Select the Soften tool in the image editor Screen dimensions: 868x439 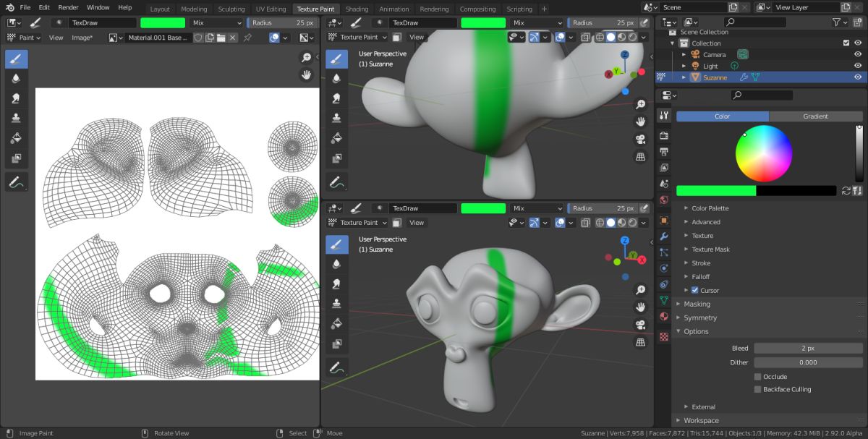tap(16, 79)
